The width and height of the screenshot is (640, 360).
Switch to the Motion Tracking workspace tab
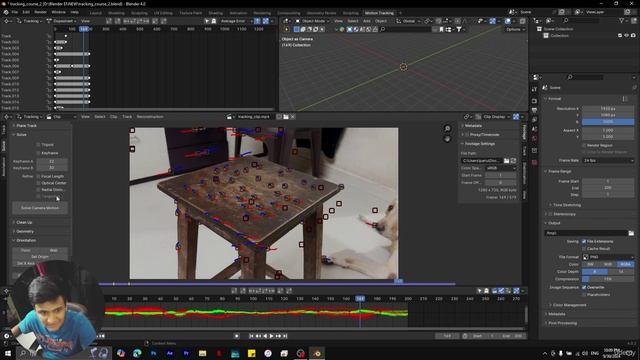pos(379,13)
